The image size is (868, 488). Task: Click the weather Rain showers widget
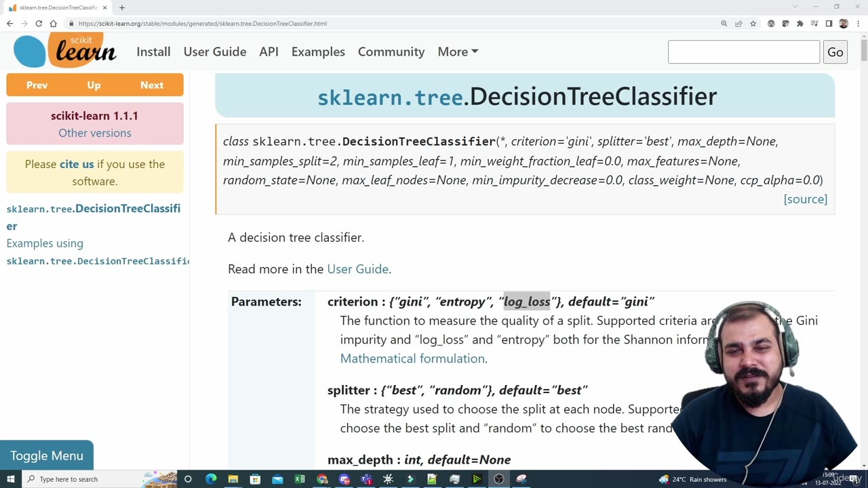[692, 479]
